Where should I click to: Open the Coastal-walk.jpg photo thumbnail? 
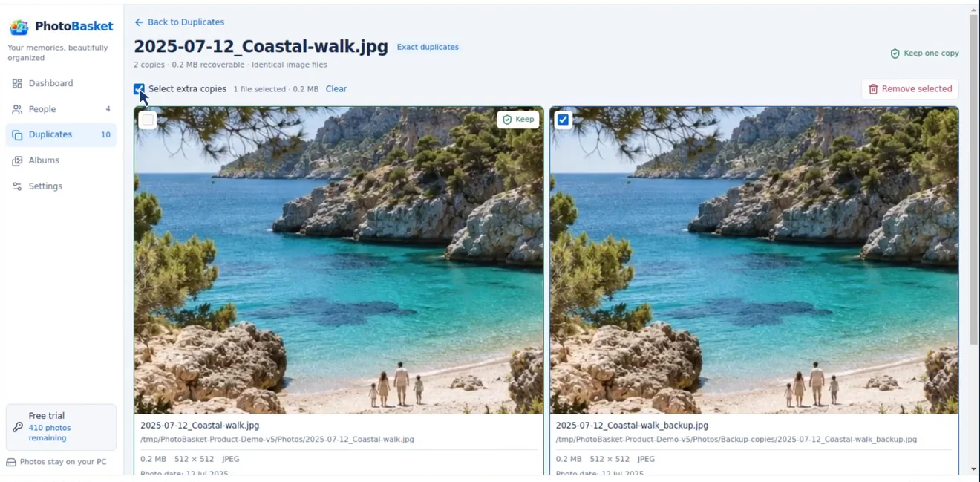tap(339, 260)
